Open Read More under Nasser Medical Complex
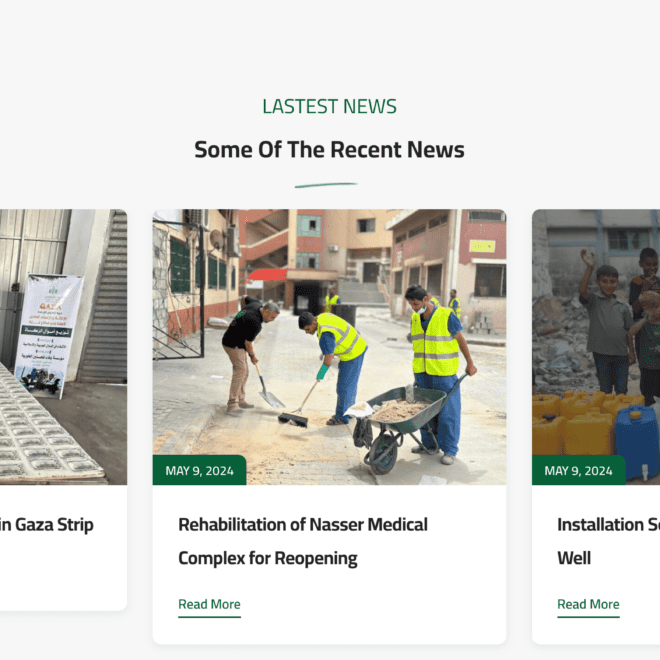660x660 pixels. coord(209,604)
